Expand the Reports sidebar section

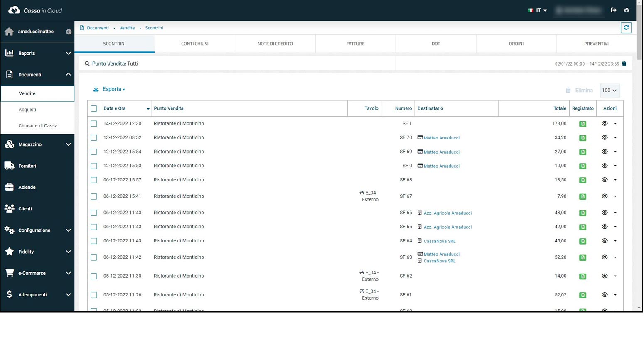pos(37,53)
